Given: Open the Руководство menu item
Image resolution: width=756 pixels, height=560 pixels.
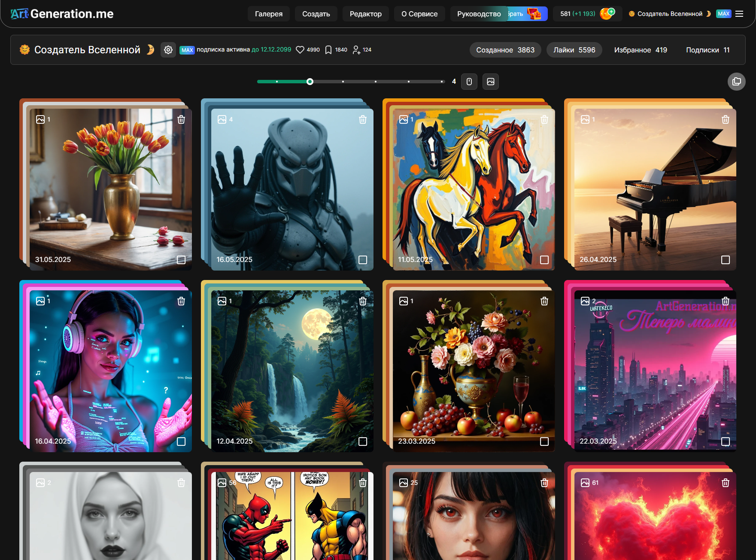Looking at the screenshot, I should (x=479, y=14).
